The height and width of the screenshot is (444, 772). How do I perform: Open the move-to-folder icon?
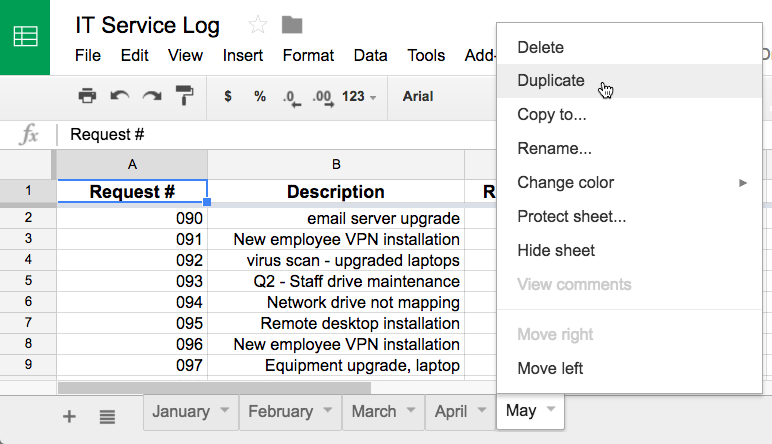pyautogui.click(x=292, y=25)
